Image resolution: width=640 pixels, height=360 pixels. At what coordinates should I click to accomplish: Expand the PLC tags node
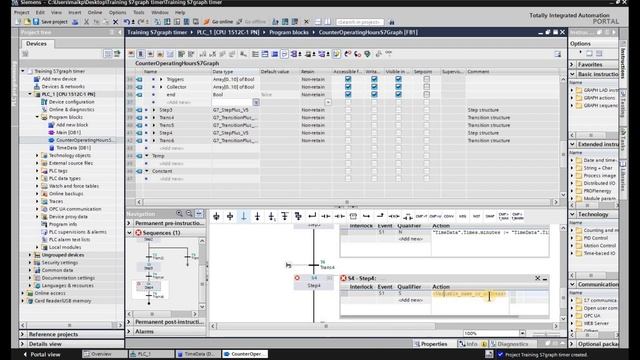37,171
